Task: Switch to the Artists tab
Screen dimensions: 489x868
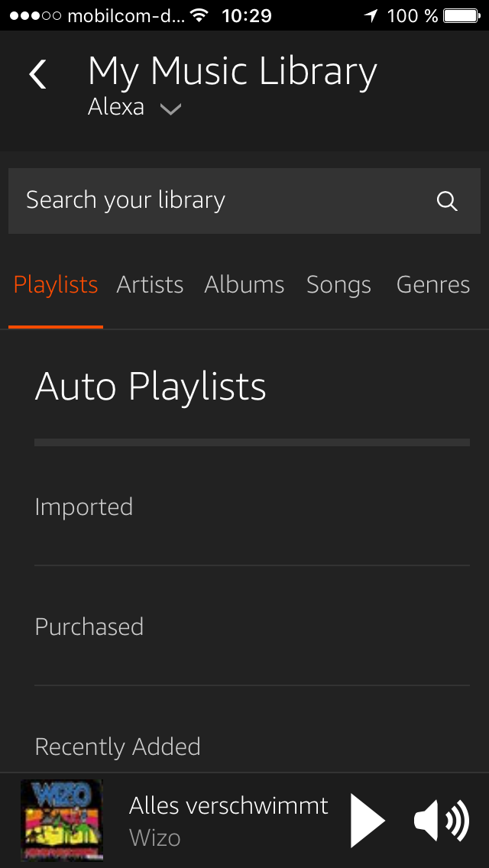Action: click(x=150, y=285)
